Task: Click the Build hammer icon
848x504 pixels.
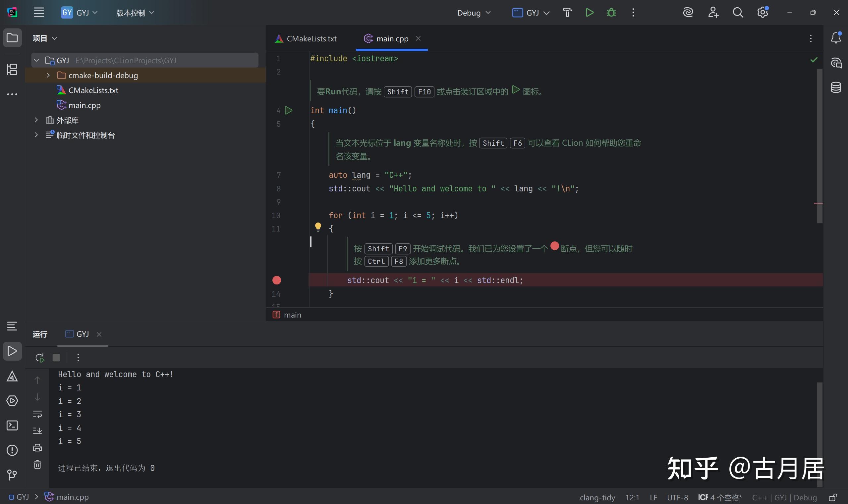Action: [567, 13]
